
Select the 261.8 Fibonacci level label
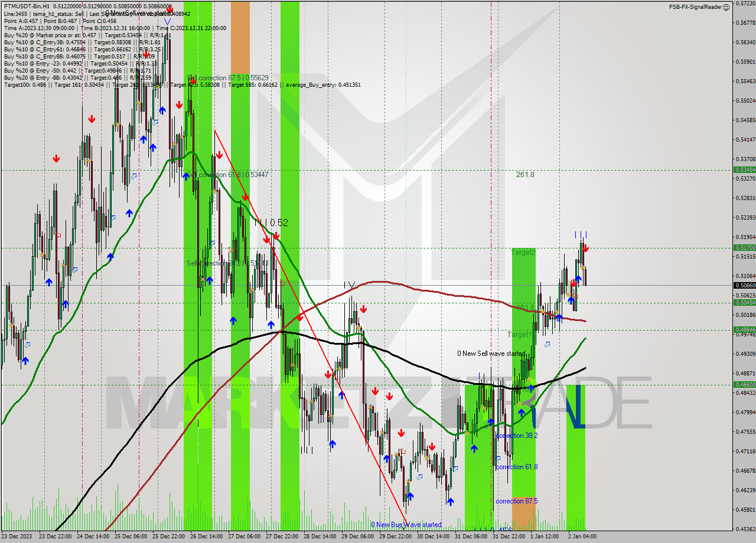(525, 175)
